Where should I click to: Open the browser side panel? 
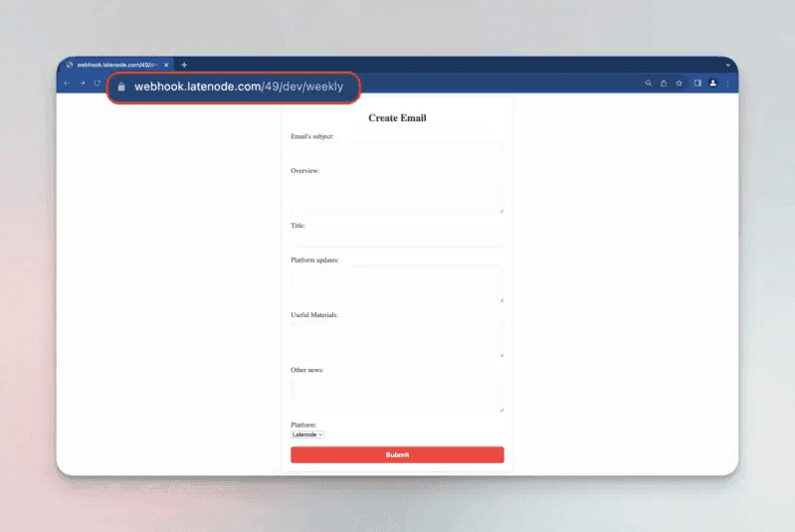pos(697,84)
